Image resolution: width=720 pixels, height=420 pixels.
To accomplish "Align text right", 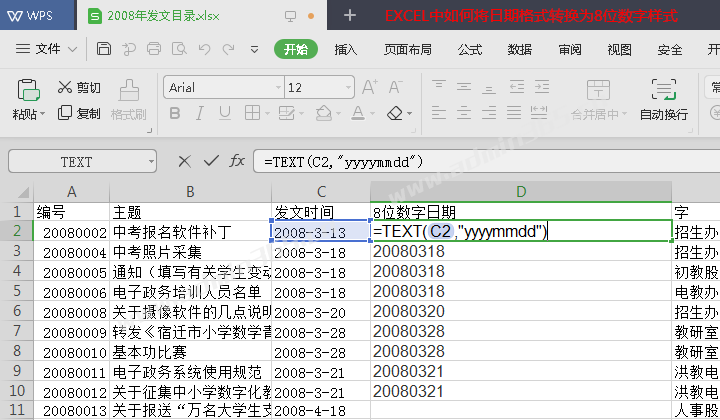I will pos(489,112).
